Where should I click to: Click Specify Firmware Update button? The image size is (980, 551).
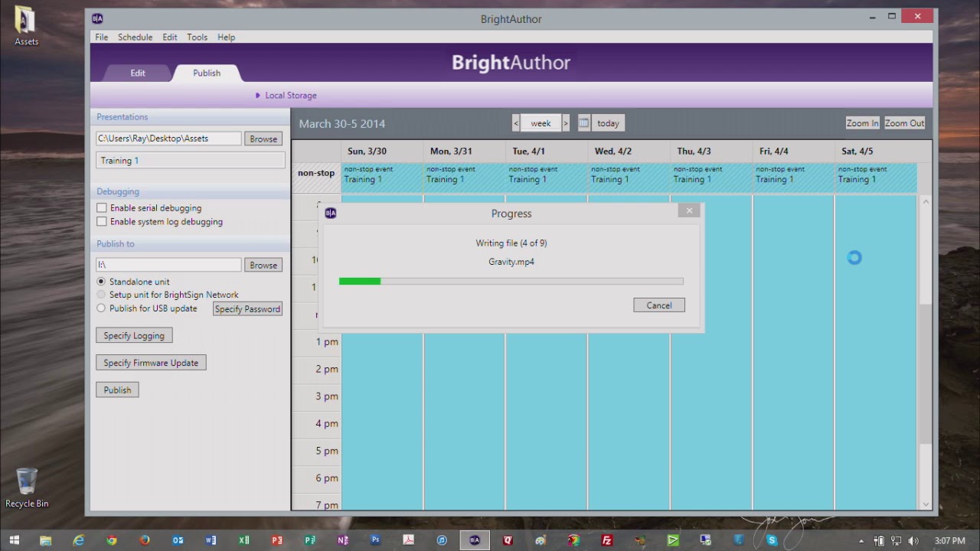click(151, 363)
